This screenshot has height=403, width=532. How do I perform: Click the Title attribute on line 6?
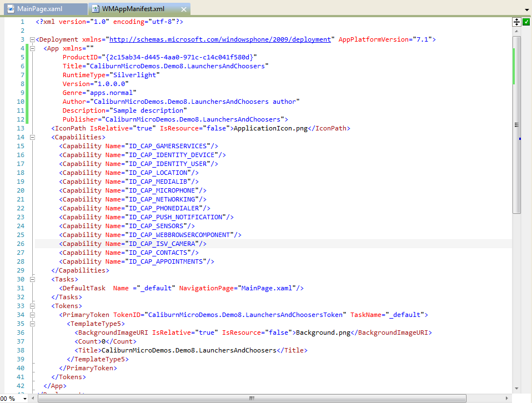coord(165,66)
